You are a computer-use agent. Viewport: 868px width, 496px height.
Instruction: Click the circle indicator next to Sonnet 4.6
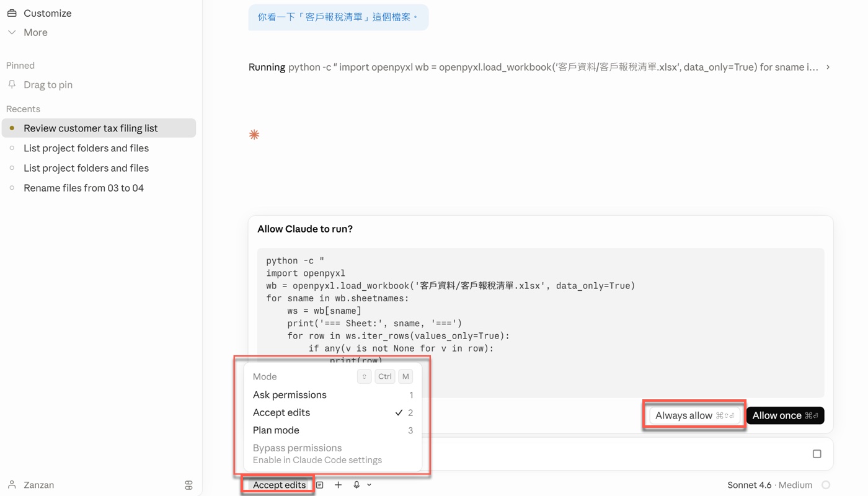826,485
